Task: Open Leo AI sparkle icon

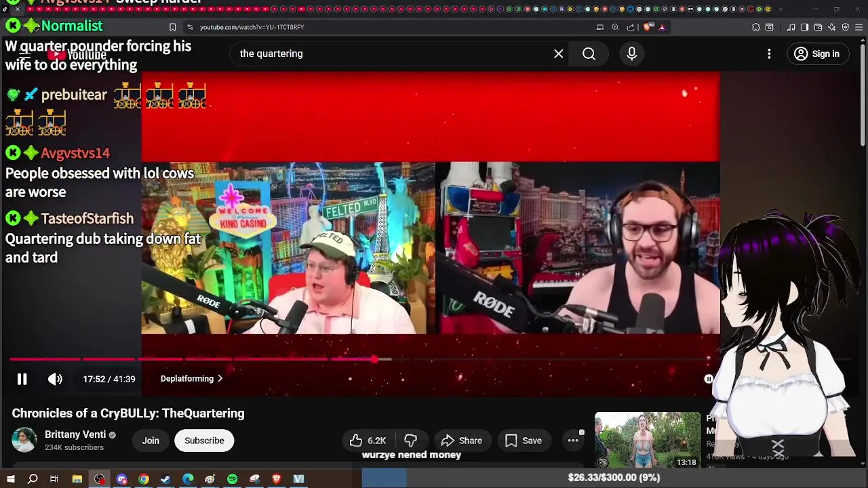Action: coord(832,27)
